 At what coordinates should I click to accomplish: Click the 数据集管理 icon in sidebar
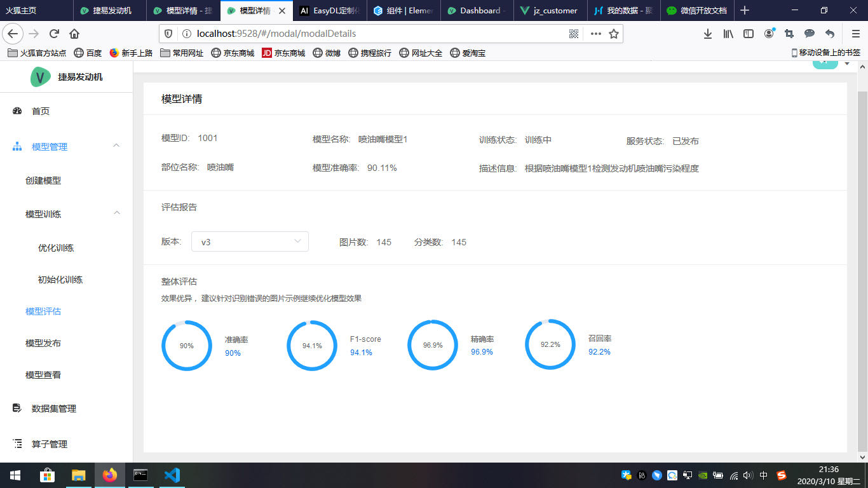(x=18, y=409)
